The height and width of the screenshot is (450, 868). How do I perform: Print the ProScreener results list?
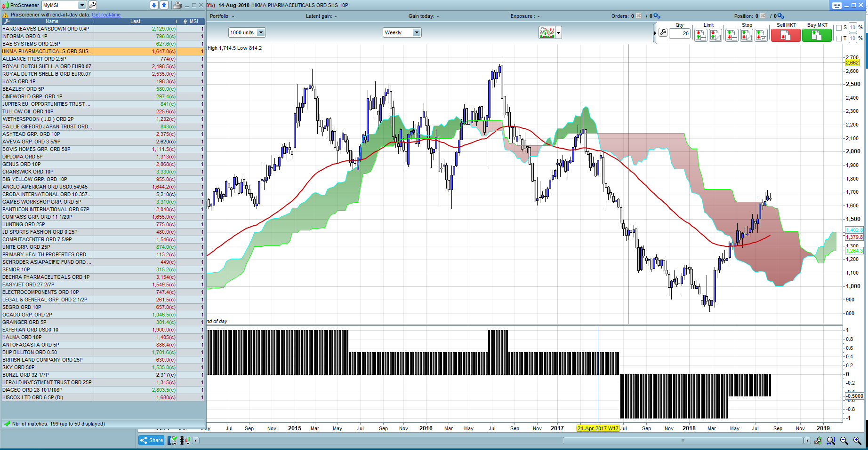177,5
